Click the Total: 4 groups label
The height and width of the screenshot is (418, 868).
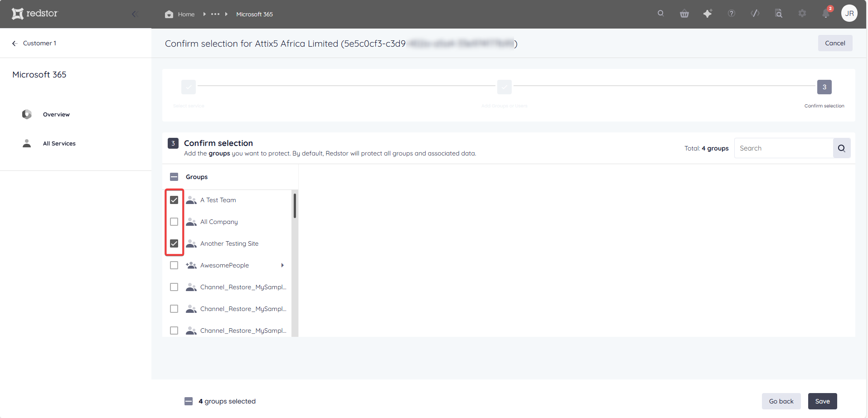pos(706,148)
